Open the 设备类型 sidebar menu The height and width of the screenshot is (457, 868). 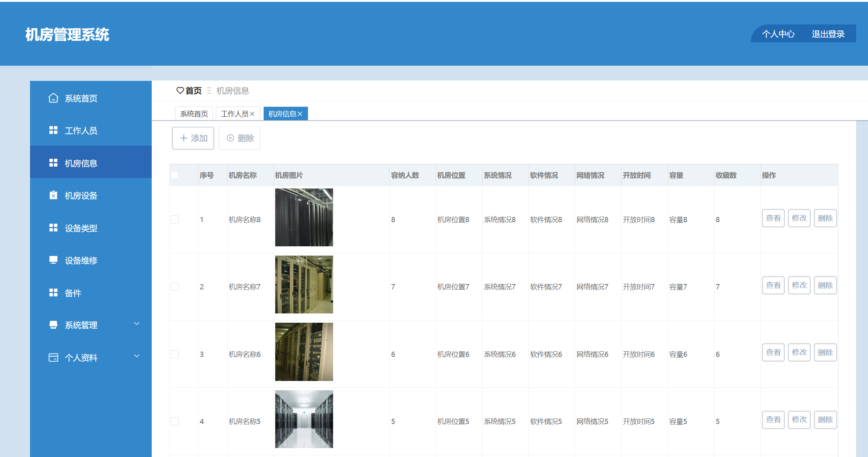pos(81,228)
